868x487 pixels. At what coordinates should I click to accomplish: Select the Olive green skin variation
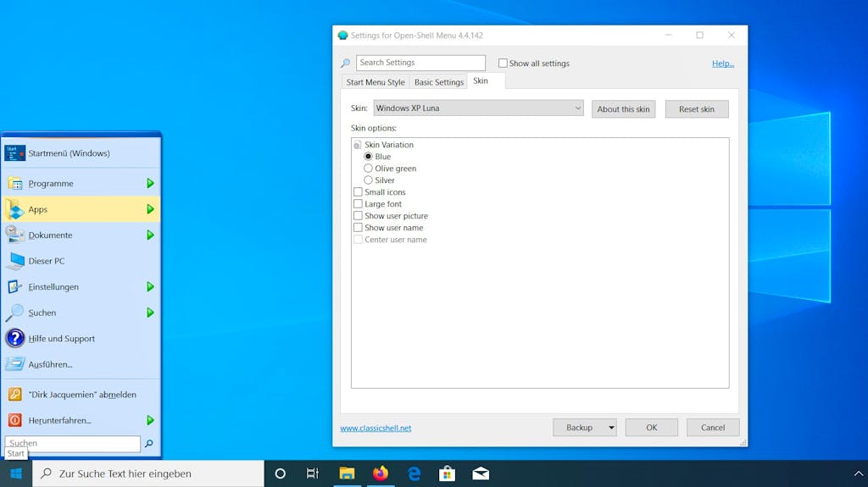point(368,169)
